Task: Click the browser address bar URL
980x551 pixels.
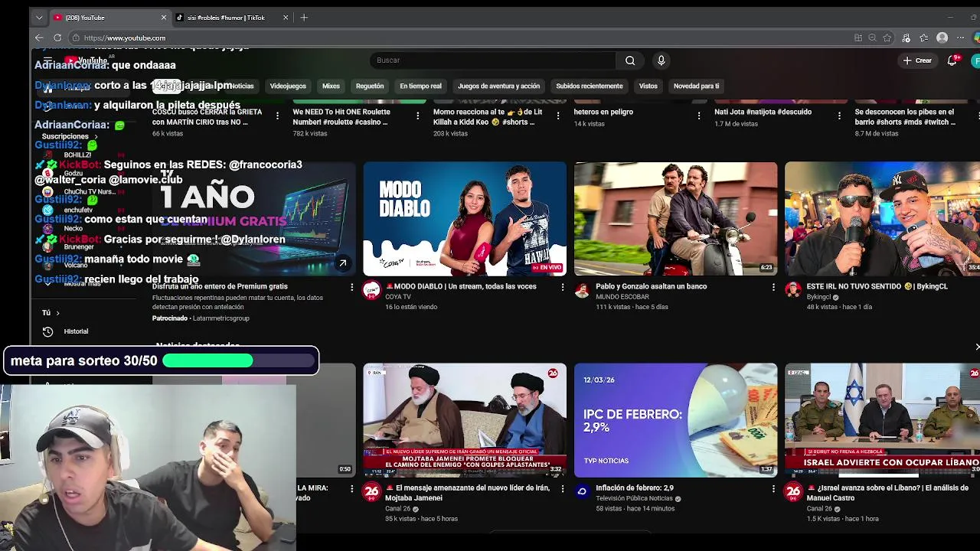Action: (125, 37)
